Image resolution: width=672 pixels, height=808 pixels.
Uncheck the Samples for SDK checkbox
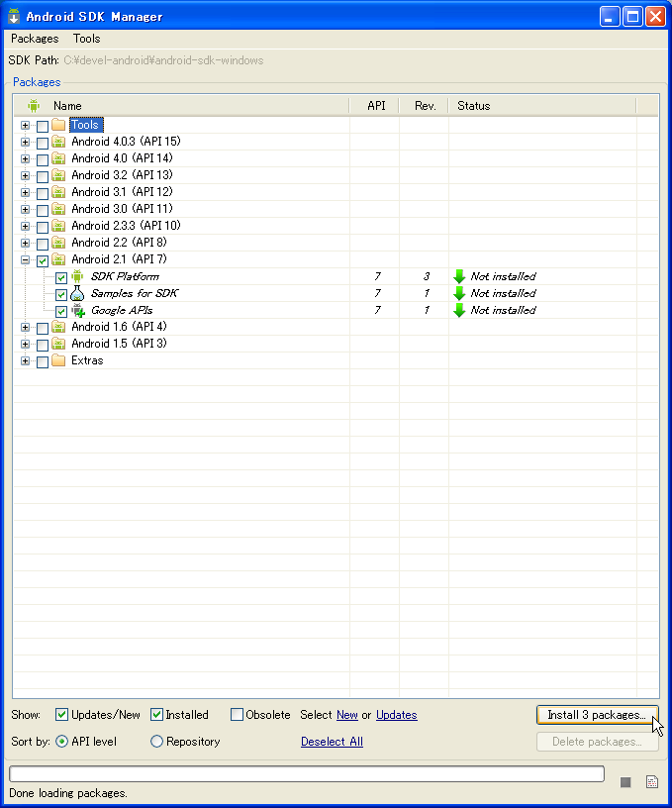click(61, 295)
